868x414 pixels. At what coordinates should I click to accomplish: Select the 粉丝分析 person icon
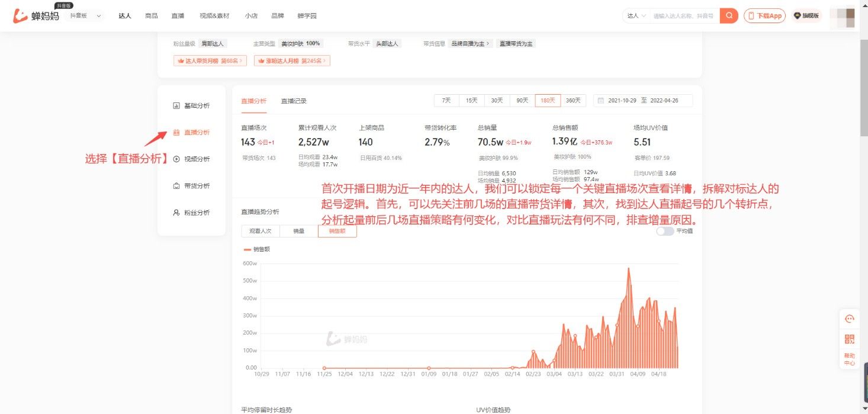[176, 211]
